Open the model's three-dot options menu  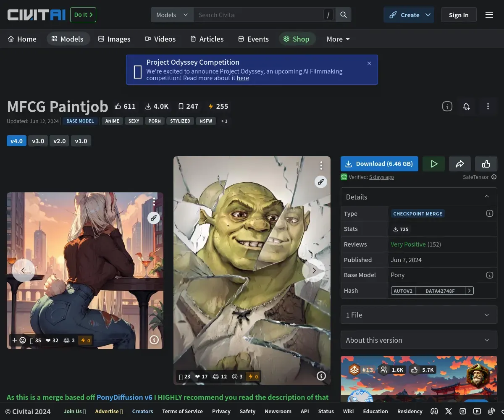[x=488, y=106]
